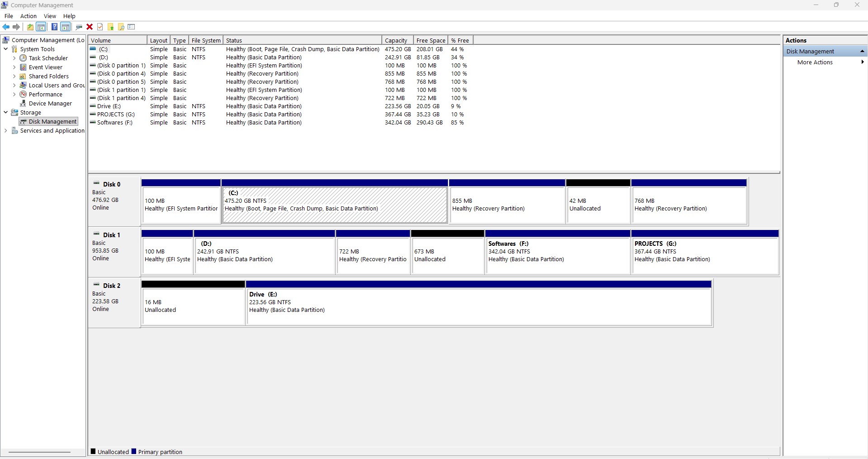
Task: Open Help via the blue question-mark icon
Action: point(54,27)
